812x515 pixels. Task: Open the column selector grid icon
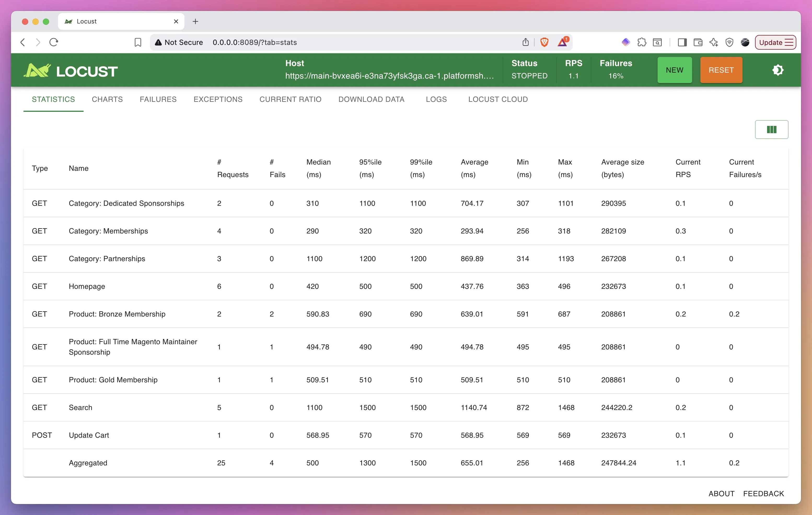click(x=771, y=130)
